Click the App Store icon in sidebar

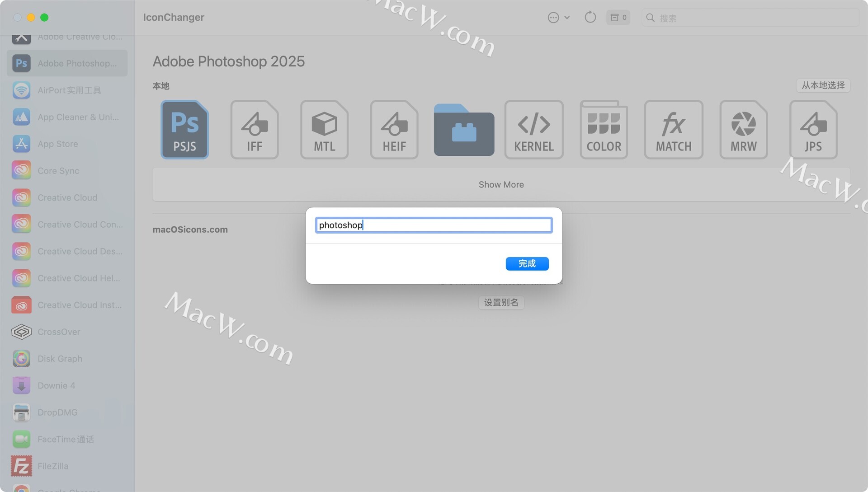tap(21, 144)
